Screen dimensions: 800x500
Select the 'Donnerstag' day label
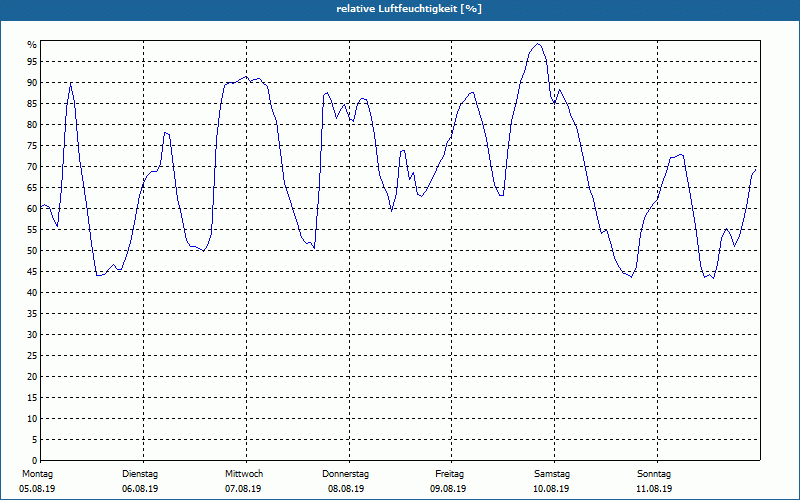345,474
